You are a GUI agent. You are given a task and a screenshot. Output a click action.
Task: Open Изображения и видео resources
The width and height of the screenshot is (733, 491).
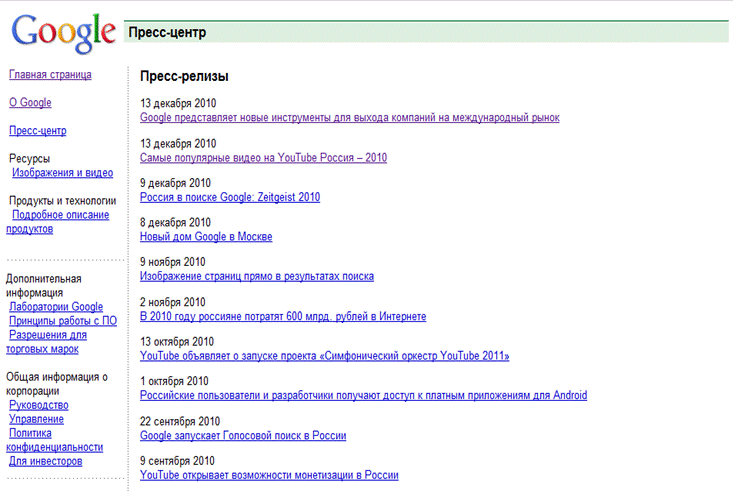coord(63,173)
